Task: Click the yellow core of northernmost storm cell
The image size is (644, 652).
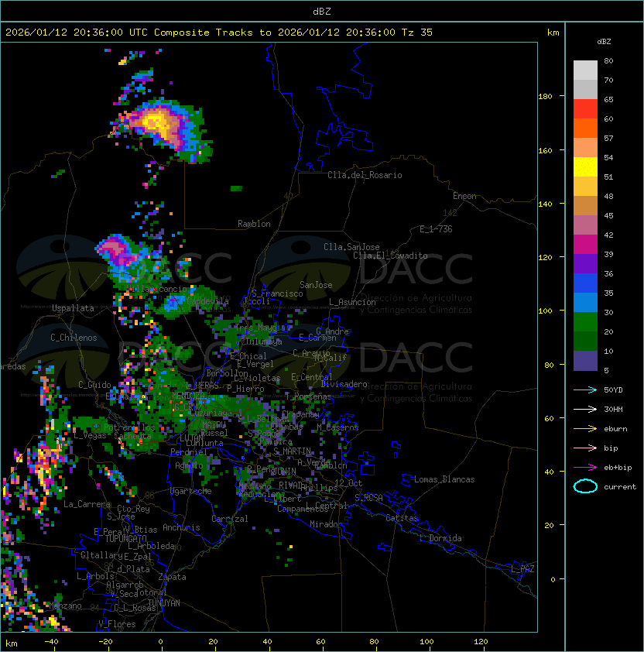Action: tap(156, 121)
